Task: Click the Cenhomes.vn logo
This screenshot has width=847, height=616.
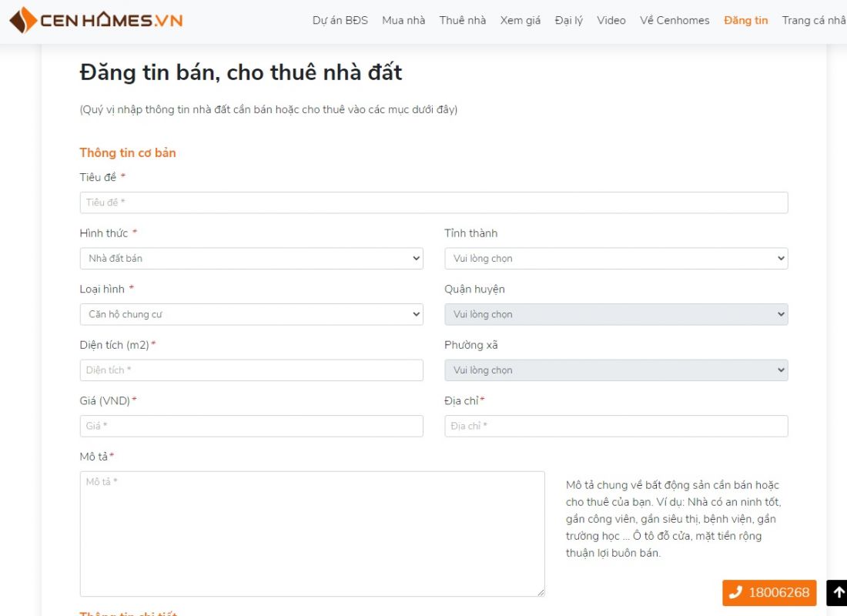Action: tap(96, 20)
